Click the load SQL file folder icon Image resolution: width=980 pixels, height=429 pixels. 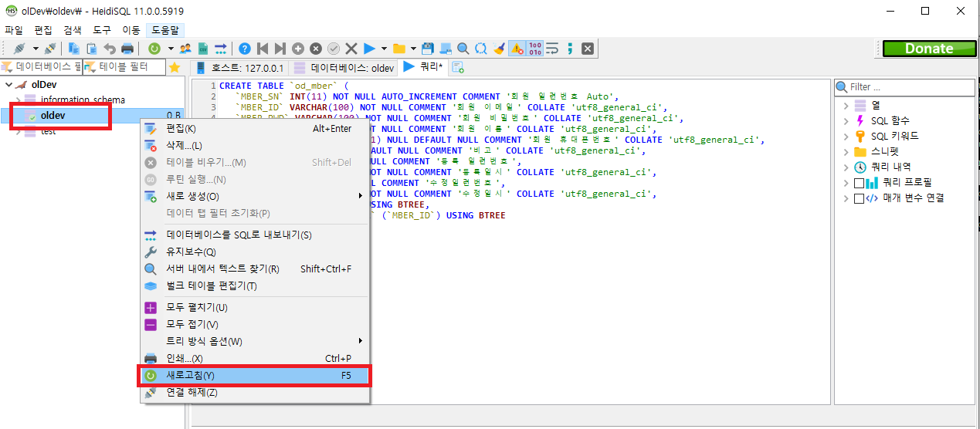[398, 48]
